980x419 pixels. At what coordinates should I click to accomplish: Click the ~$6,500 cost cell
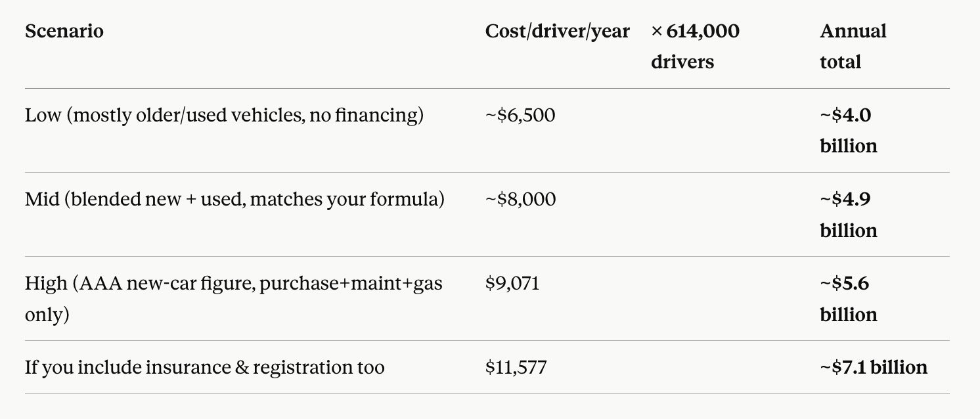point(520,116)
